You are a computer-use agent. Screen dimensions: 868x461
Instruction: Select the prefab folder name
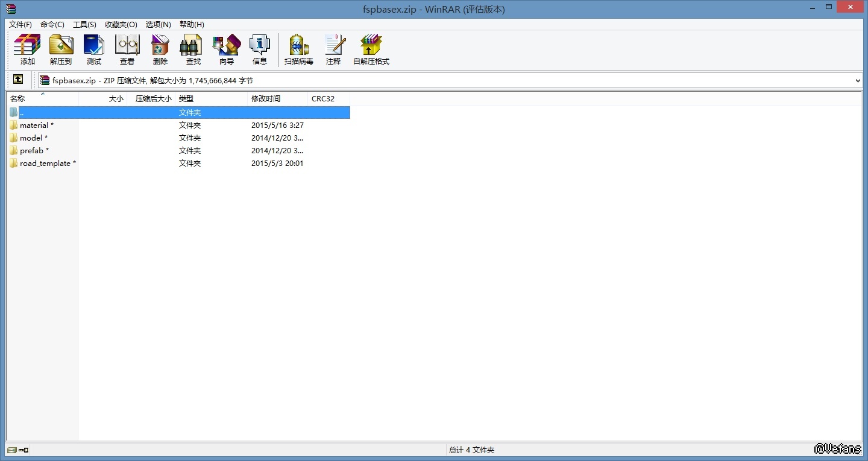click(x=34, y=150)
